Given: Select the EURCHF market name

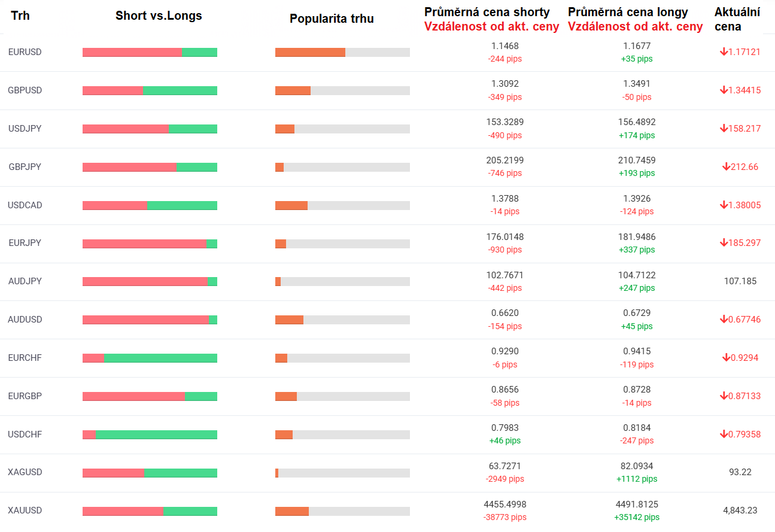Looking at the screenshot, I should (25, 358).
